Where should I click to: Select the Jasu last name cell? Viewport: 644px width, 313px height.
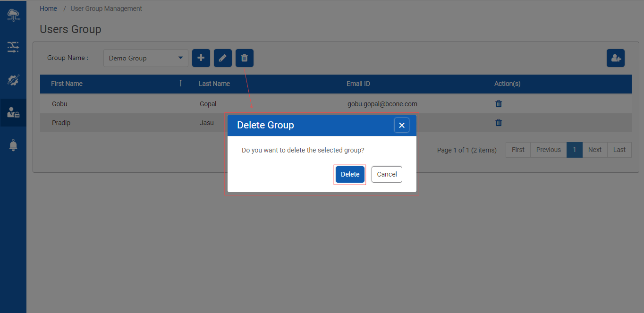(207, 123)
